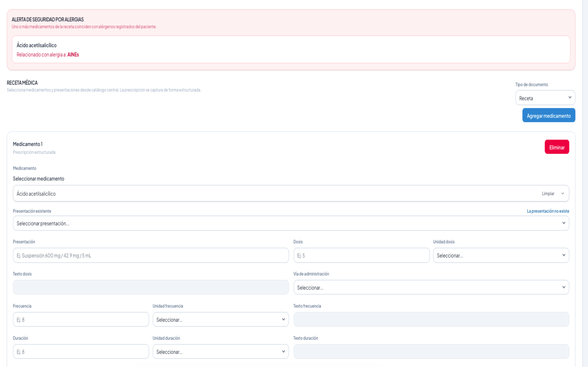
Task: Open the Unidad duración dropdown
Action: tap(220, 352)
